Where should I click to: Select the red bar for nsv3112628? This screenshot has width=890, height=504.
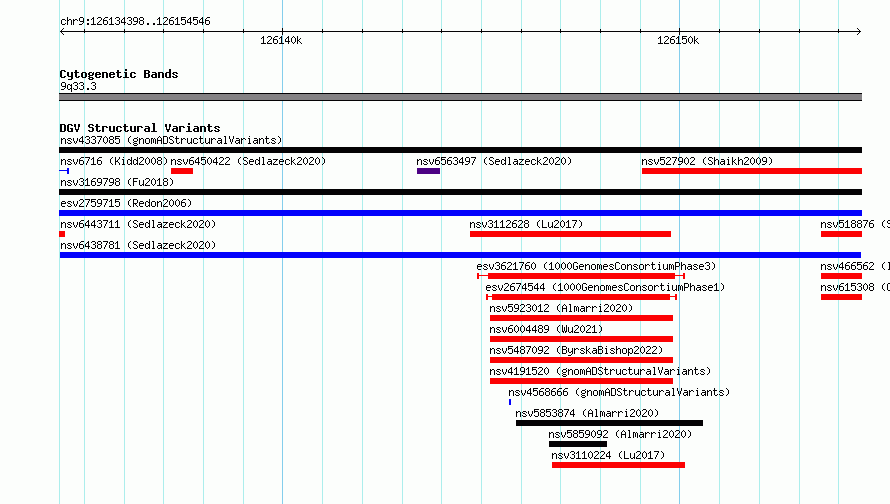570,234
